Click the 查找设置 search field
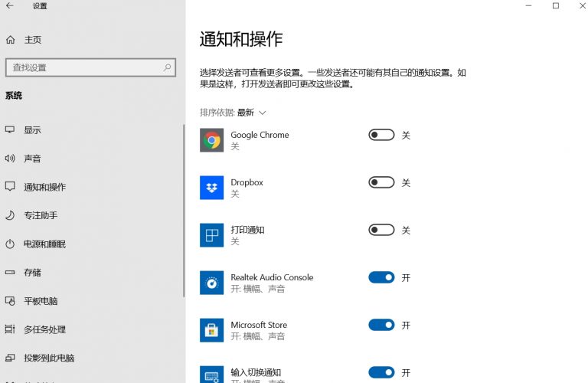 [x=91, y=67]
